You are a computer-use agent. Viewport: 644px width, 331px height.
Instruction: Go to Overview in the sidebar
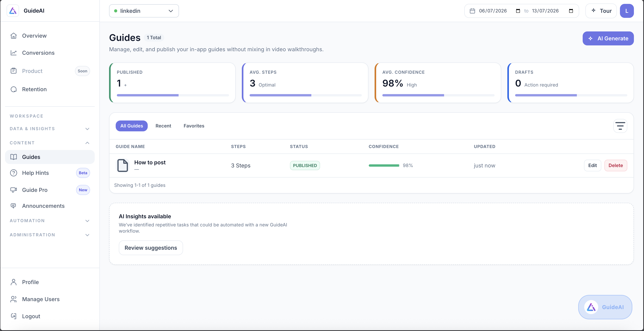point(50,36)
